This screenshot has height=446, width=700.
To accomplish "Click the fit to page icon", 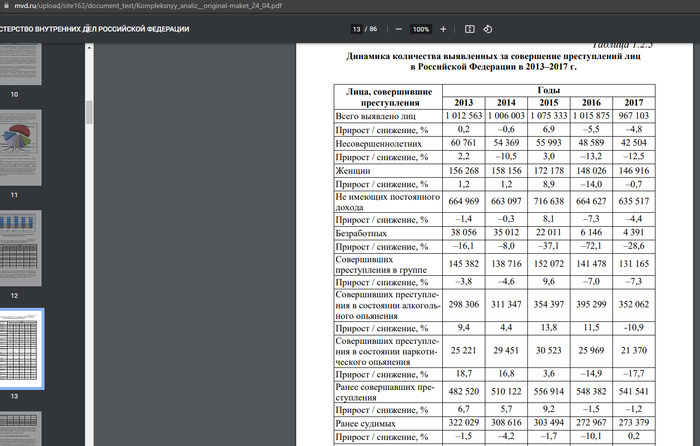I will tap(469, 29).
